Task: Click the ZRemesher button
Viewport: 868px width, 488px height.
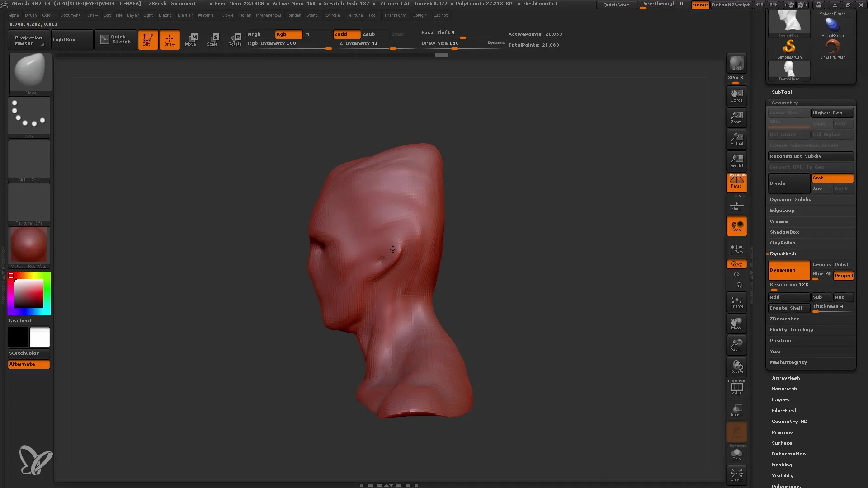Action: pyautogui.click(x=784, y=318)
